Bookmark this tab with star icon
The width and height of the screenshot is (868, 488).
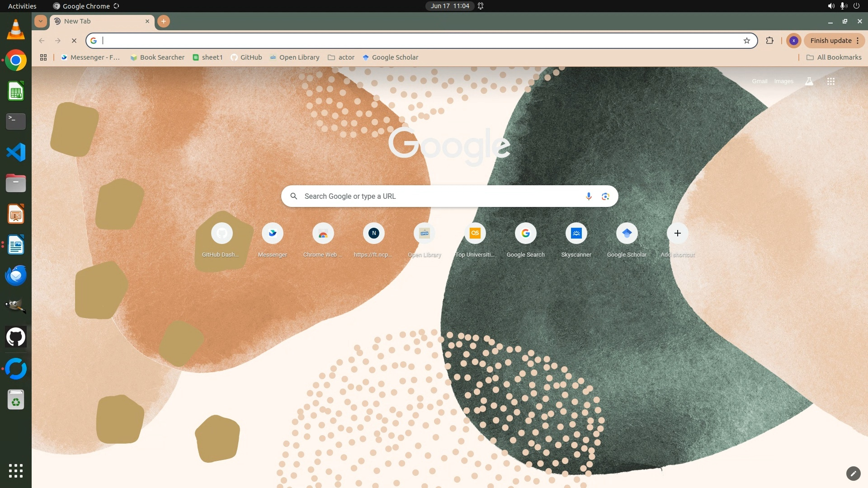(x=746, y=41)
